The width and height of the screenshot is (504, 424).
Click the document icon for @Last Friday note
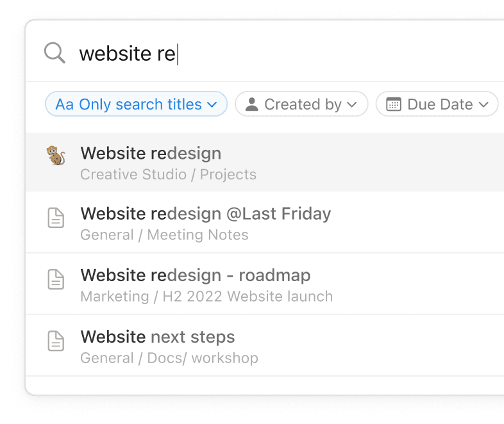[56, 218]
